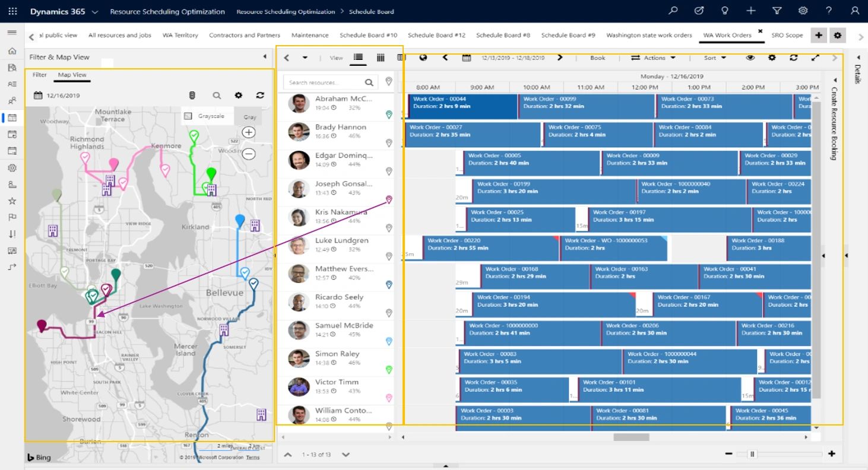Toggle the eye visibility icon in toolbar
The height and width of the screenshot is (470, 868).
750,58
